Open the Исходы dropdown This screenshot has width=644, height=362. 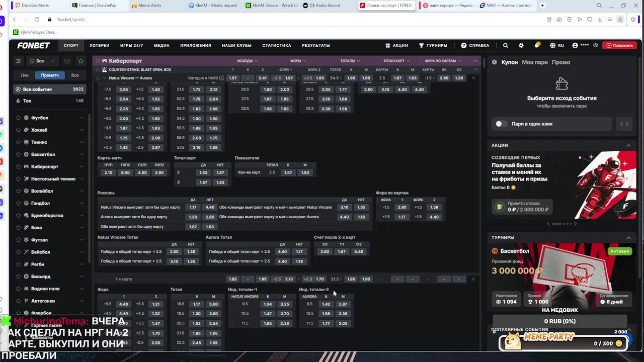(247, 61)
